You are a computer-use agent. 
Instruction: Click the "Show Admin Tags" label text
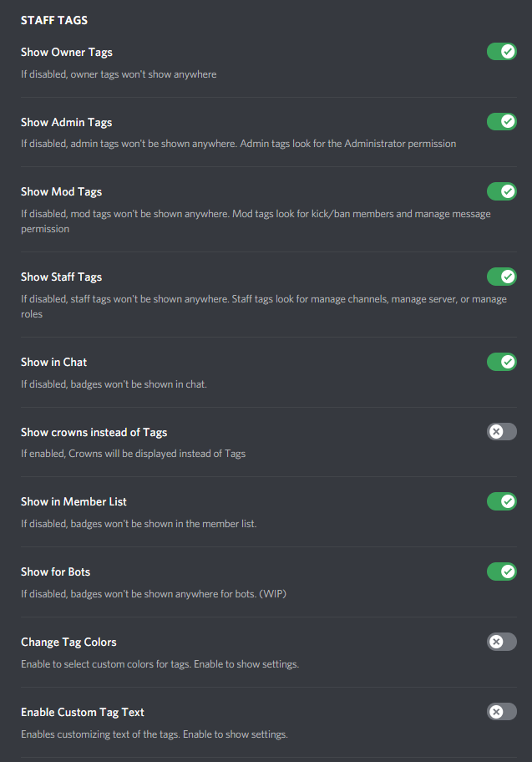(66, 122)
